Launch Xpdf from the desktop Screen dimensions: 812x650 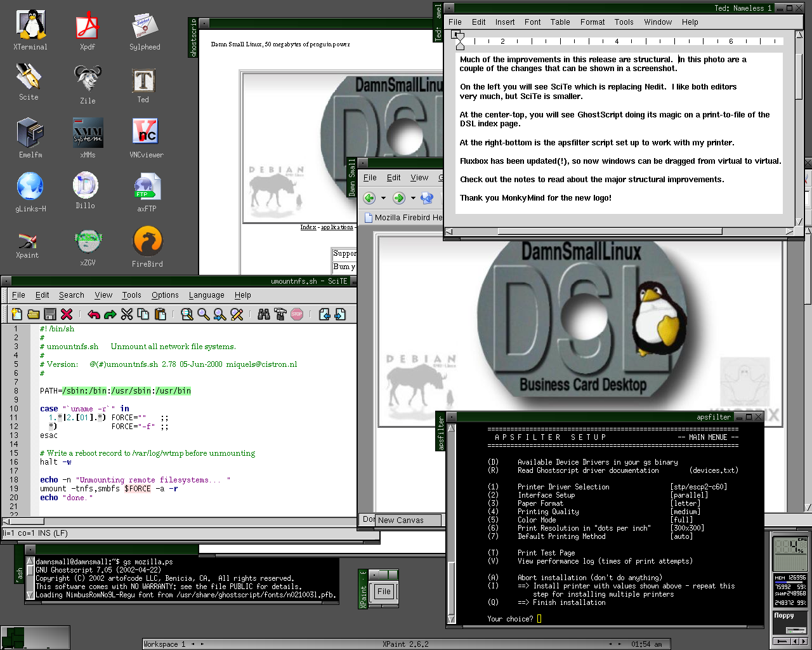(x=88, y=30)
